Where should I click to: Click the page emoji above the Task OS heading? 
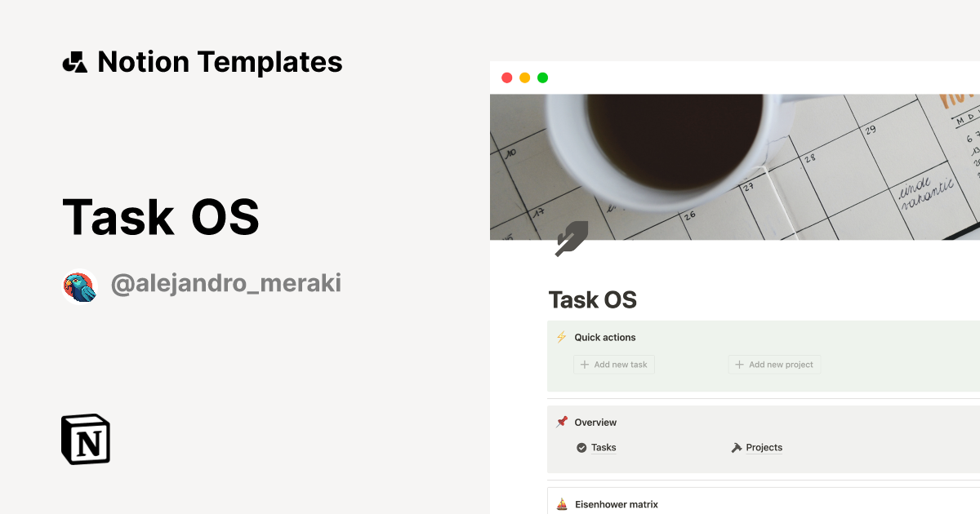pos(572,237)
